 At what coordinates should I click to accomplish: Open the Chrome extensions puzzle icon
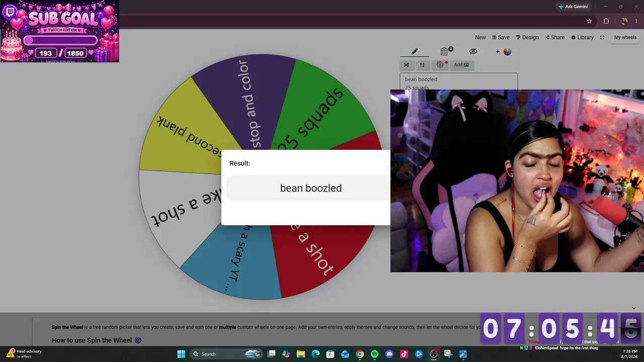(606, 21)
